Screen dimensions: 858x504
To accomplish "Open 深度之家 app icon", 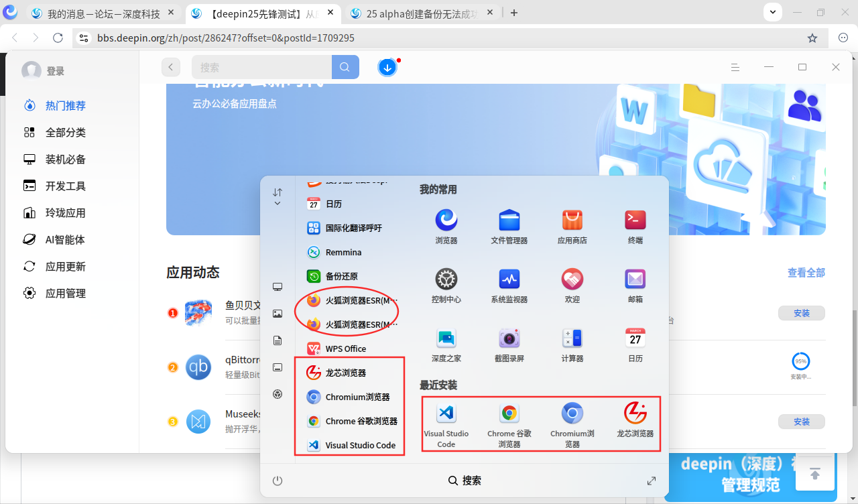I will click(446, 338).
